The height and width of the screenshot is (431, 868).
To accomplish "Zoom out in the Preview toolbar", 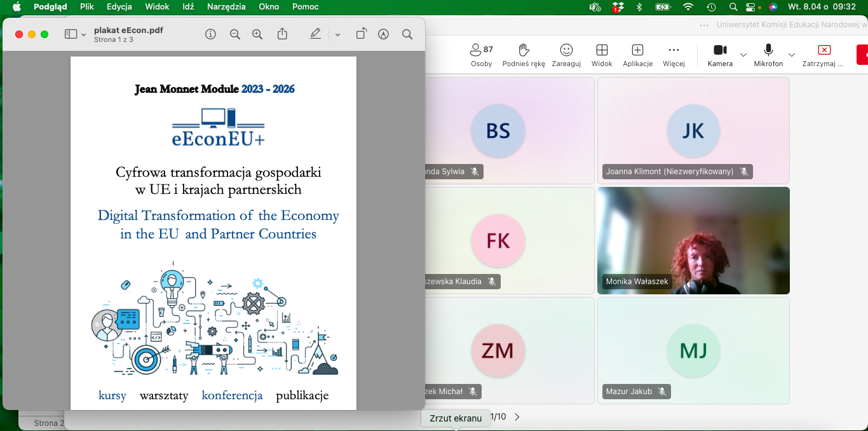I will (x=235, y=34).
